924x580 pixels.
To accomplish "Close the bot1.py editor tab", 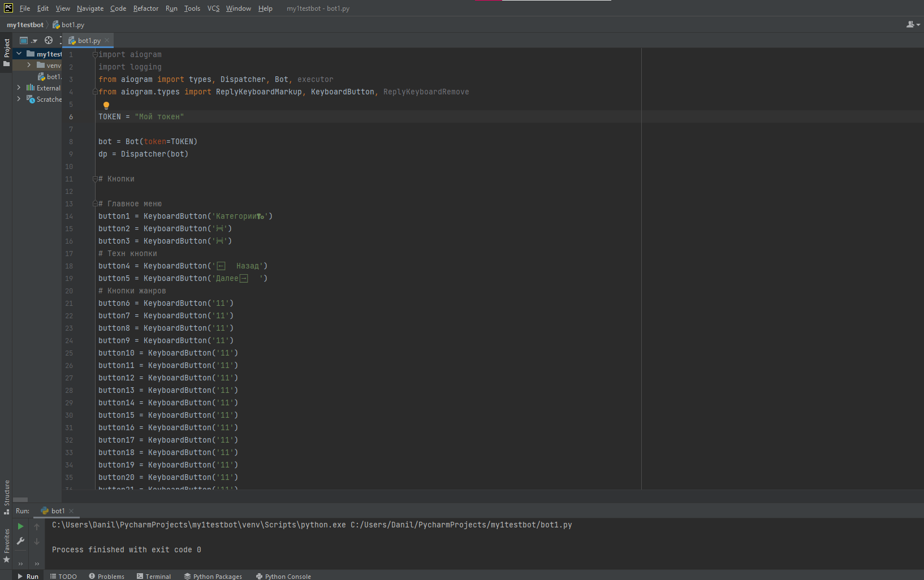I will pyautogui.click(x=107, y=40).
